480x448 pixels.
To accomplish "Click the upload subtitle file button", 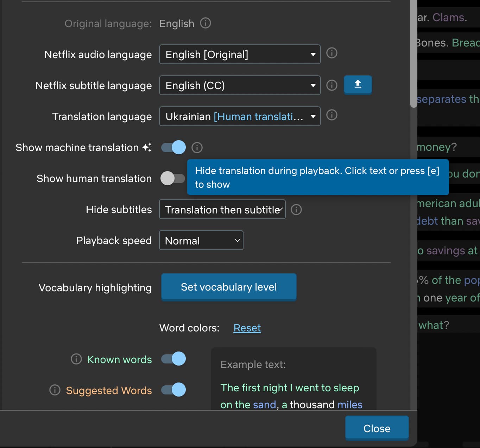I will tap(358, 85).
